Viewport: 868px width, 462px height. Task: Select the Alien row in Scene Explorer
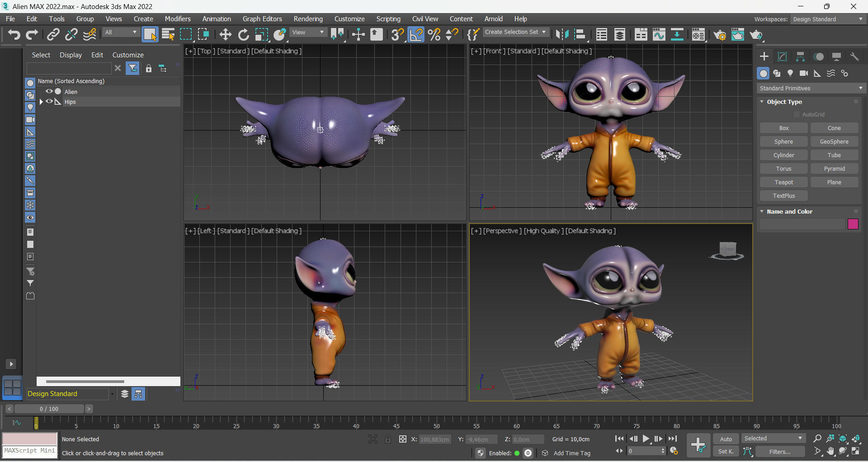pos(108,91)
